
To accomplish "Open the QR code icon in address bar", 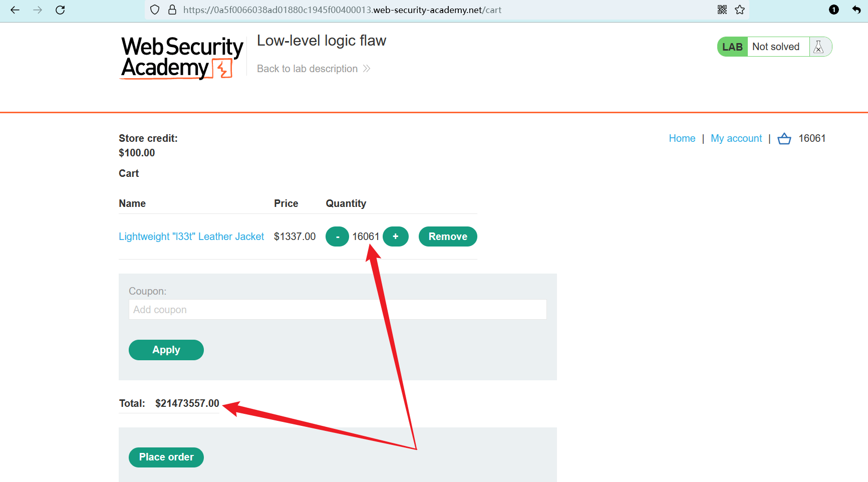I will (x=722, y=10).
